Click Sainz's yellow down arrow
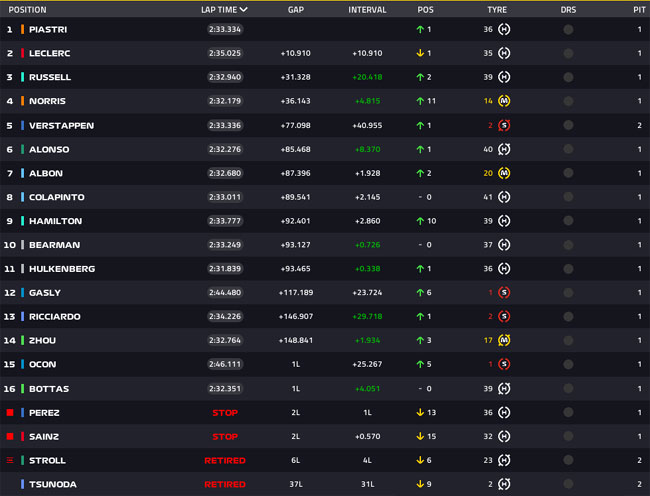Viewport: 650px width, 496px height. coord(420,436)
